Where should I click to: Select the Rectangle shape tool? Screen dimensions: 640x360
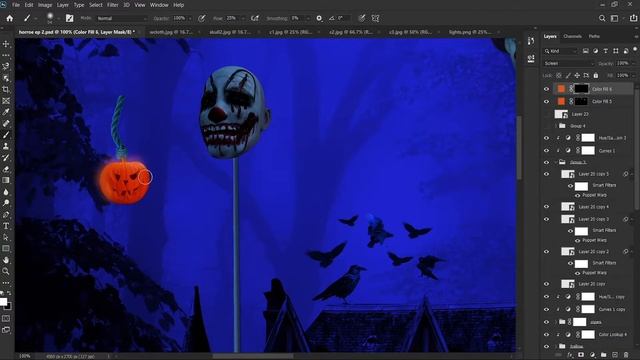point(6,248)
